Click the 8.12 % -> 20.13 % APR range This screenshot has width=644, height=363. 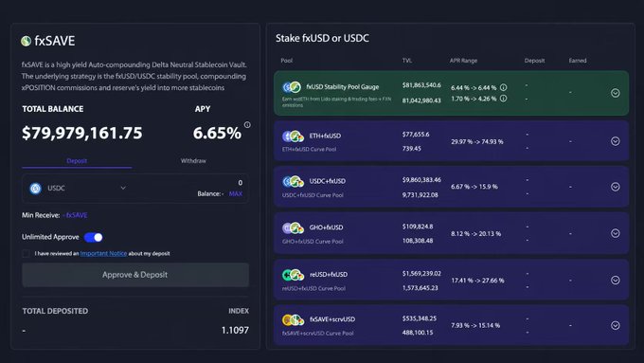tap(475, 233)
